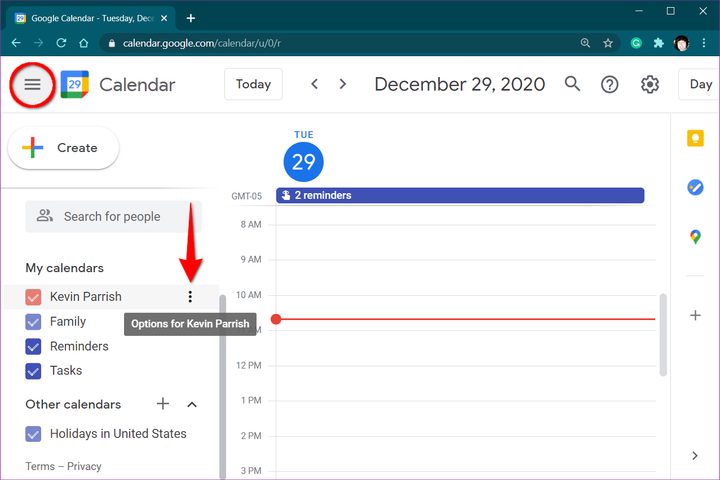Open the Privacy link
720x480 pixels.
[84, 466]
